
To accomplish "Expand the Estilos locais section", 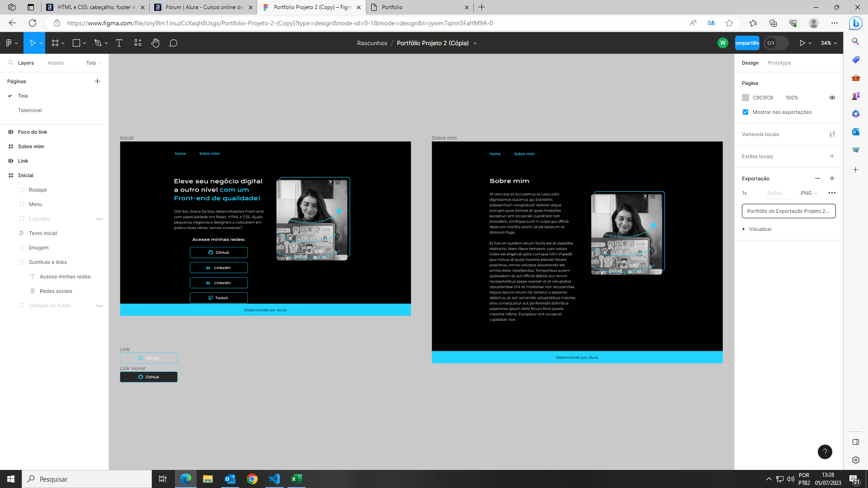I will (758, 156).
